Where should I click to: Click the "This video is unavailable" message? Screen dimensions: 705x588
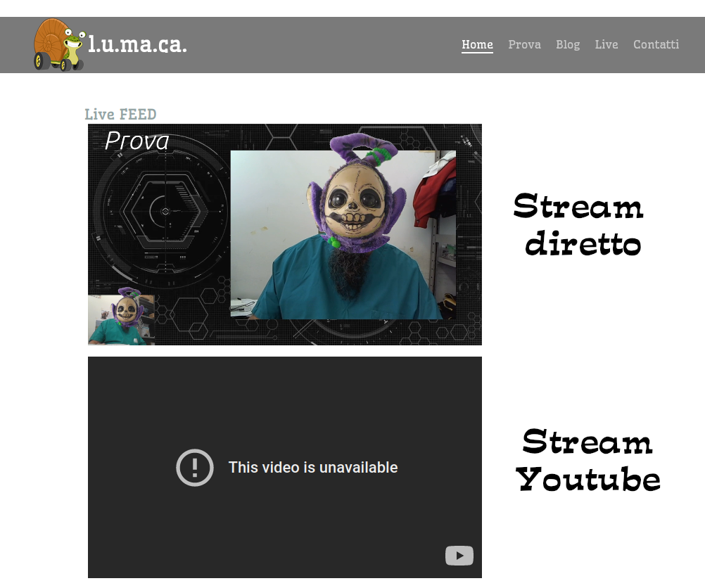[313, 468]
